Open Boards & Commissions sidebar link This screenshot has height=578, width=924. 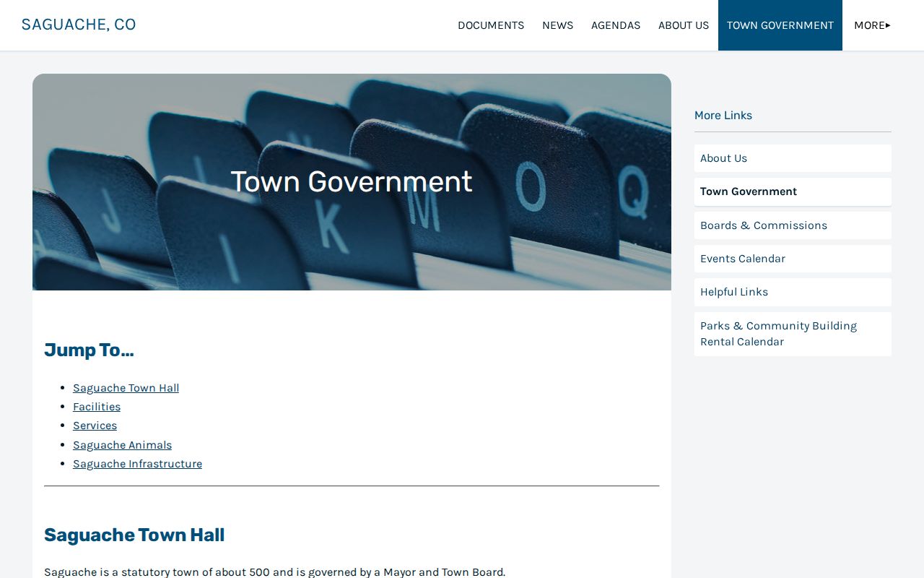(793, 225)
